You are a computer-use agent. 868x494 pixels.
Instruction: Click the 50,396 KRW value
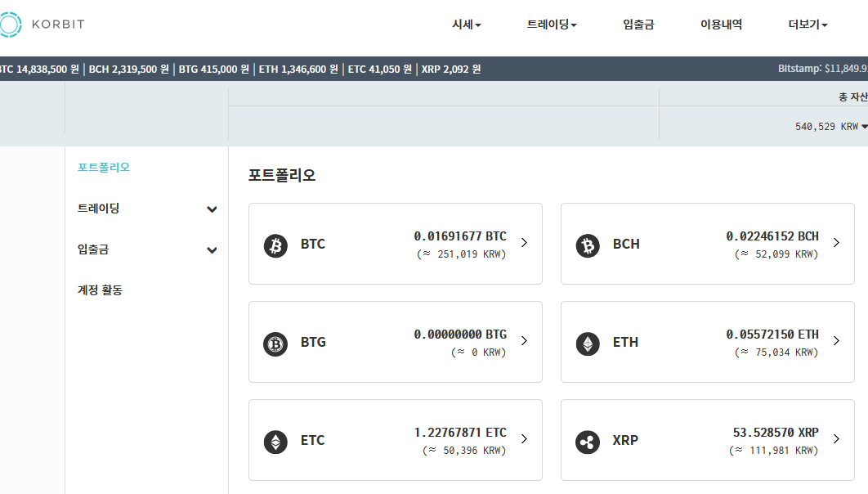tap(464, 451)
